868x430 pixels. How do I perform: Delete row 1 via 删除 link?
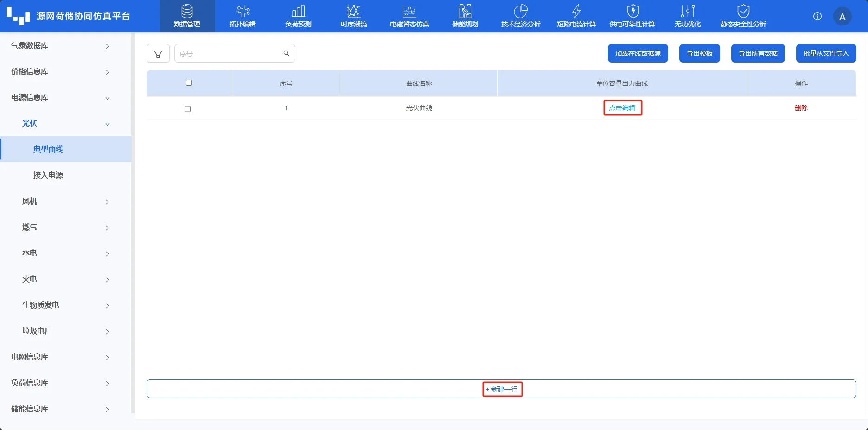[801, 108]
